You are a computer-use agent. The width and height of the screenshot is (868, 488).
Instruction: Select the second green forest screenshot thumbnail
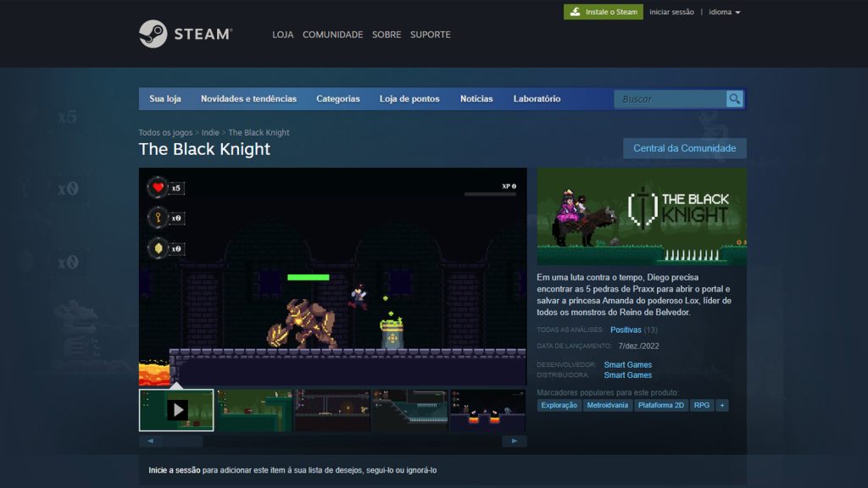click(254, 410)
